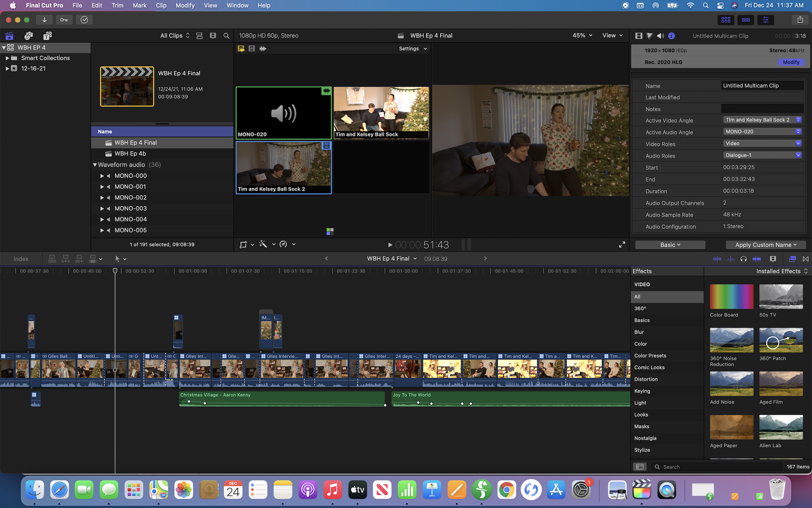
Task: Open the Titles and Generators sidebar
Action: [x=47, y=36]
